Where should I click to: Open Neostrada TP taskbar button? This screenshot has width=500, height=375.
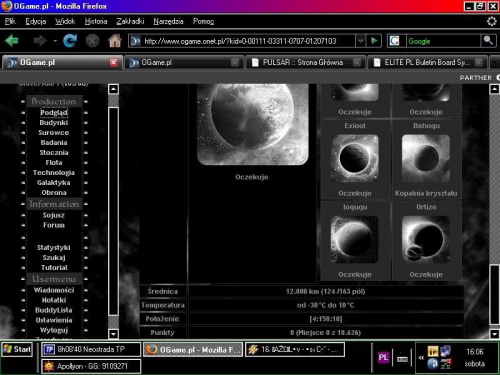click(x=91, y=349)
